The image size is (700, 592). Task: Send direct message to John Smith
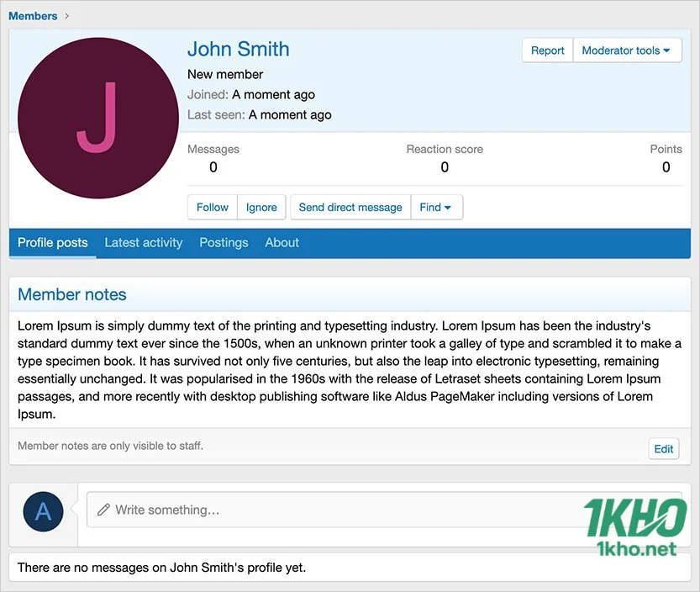pos(350,207)
